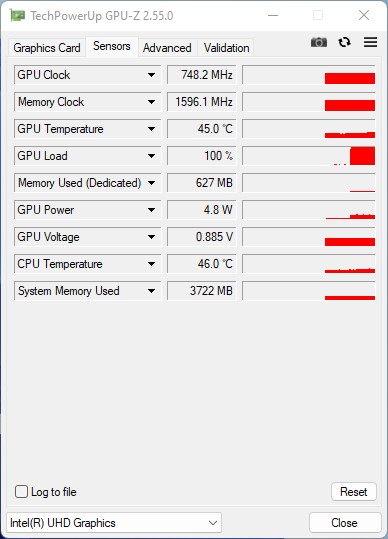Expand Memory Used (Dedicated) dropdown
This screenshot has width=388, height=539.
point(151,183)
